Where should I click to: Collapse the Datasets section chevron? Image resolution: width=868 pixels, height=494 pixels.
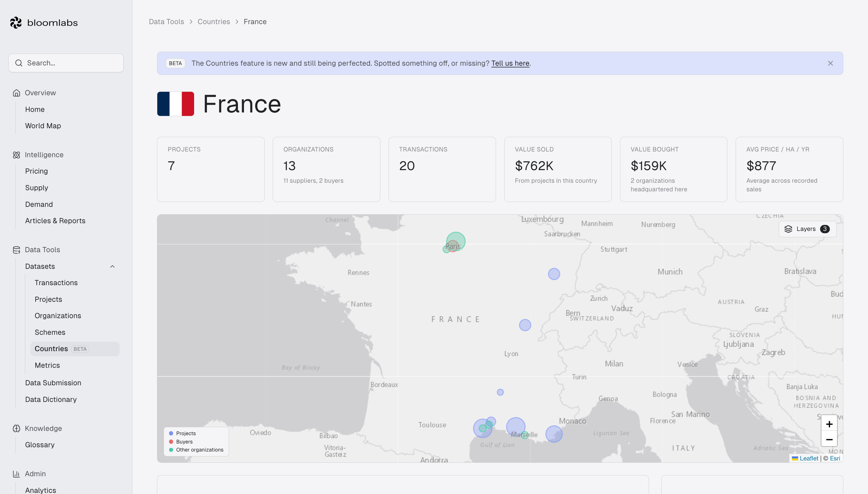point(112,267)
